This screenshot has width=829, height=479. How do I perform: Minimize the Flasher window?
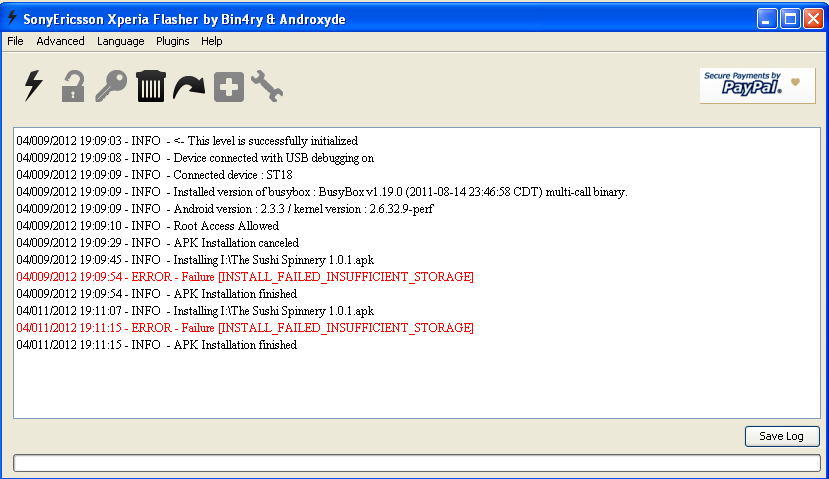click(x=767, y=19)
